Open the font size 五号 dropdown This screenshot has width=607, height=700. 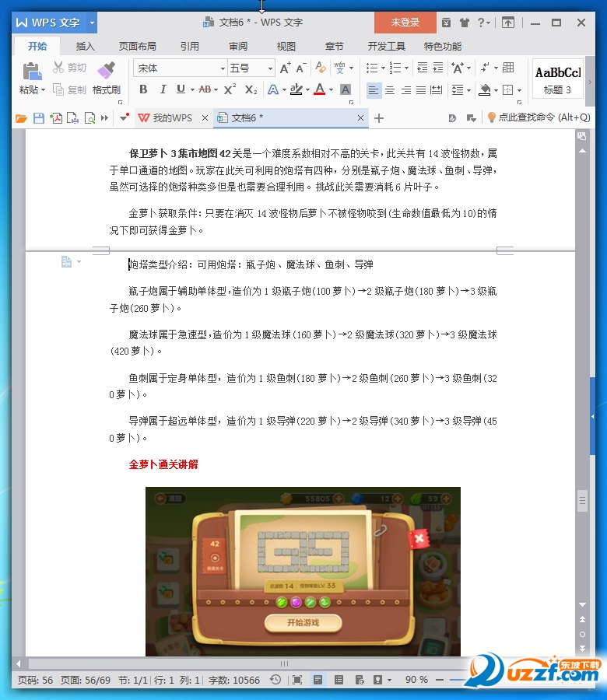pyautogui.click(x=270, y=68)
